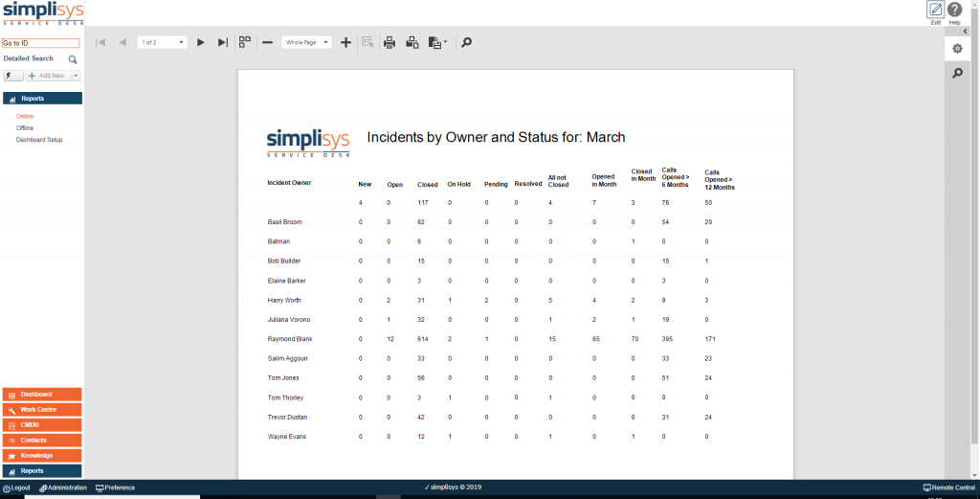Open search in report toolbar
The image size is (980, 499).
[466, 42]
